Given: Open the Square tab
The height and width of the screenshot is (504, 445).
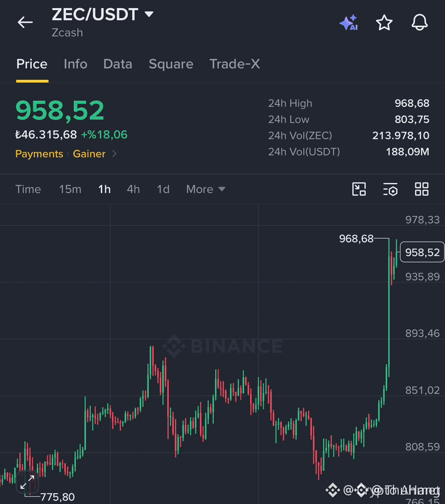Looking at the screenshot, I should (x=171, y=64).
